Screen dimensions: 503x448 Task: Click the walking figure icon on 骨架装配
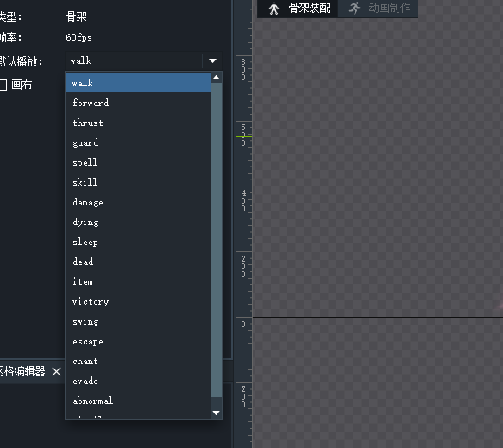(x=274, y=9)
